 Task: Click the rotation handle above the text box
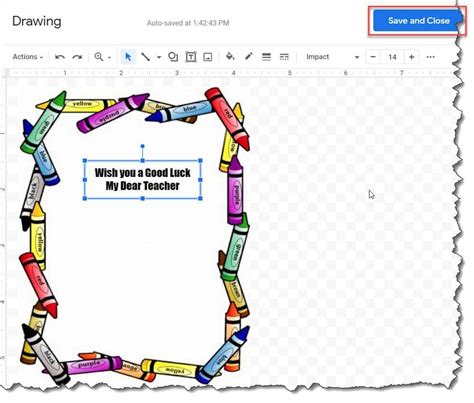143,146
